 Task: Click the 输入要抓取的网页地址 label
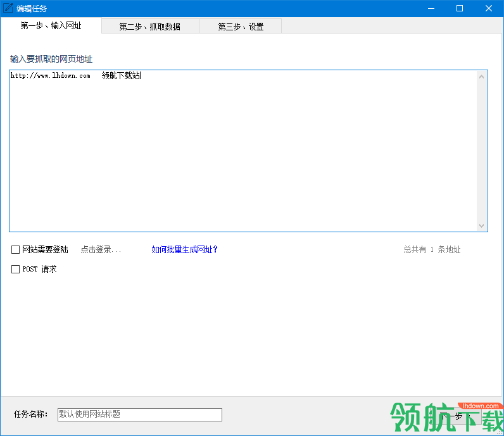tap(51, 59)
